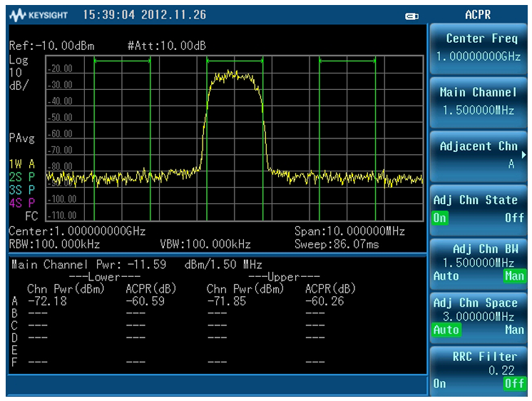
Task: Select trace 2S P label
Action: click(22, 177)
